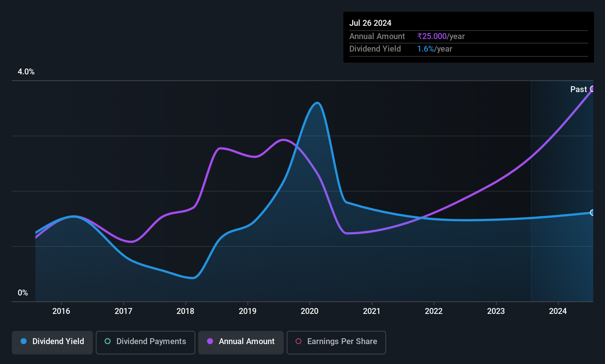Click the purple Annual Amount endpoint marker
605x364 pixels.
coord(592,89)
